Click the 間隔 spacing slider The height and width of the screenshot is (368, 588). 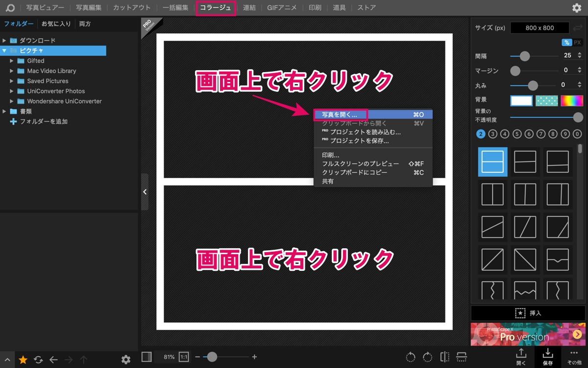tap(535, 56)
